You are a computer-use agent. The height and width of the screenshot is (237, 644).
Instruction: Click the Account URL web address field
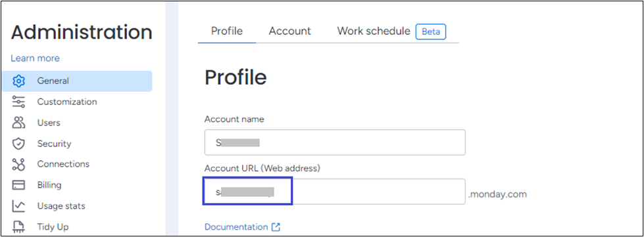tap(335, 192)
